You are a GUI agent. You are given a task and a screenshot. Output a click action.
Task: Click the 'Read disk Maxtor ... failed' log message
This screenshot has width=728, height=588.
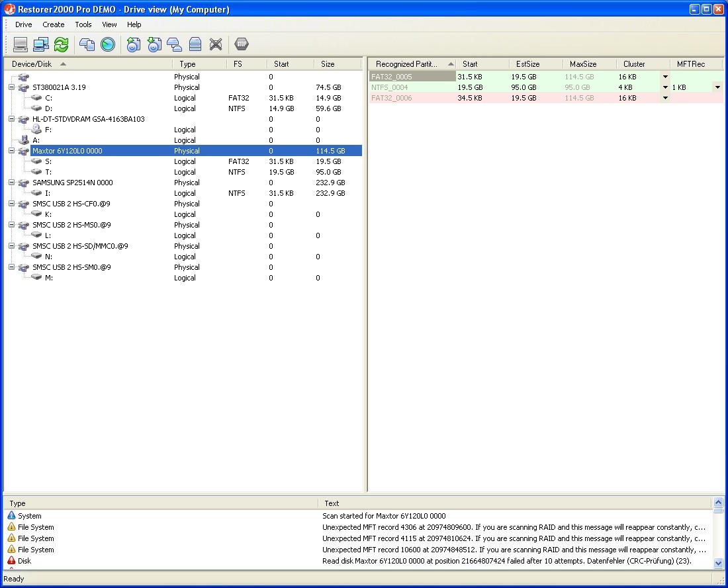(x=506, y=561)
